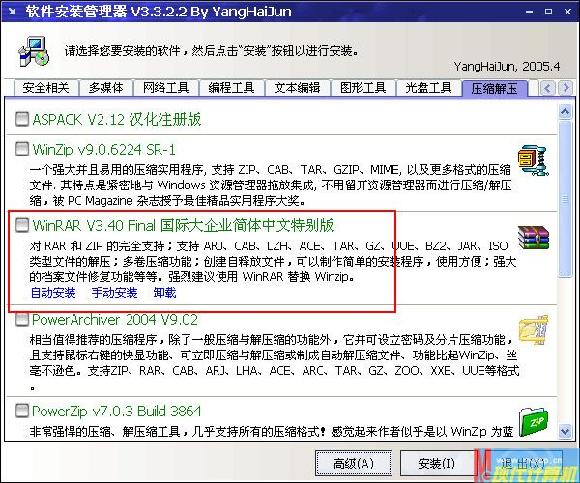
Task: Click the installer computer icon in header
Action: [x=33, y=52]
